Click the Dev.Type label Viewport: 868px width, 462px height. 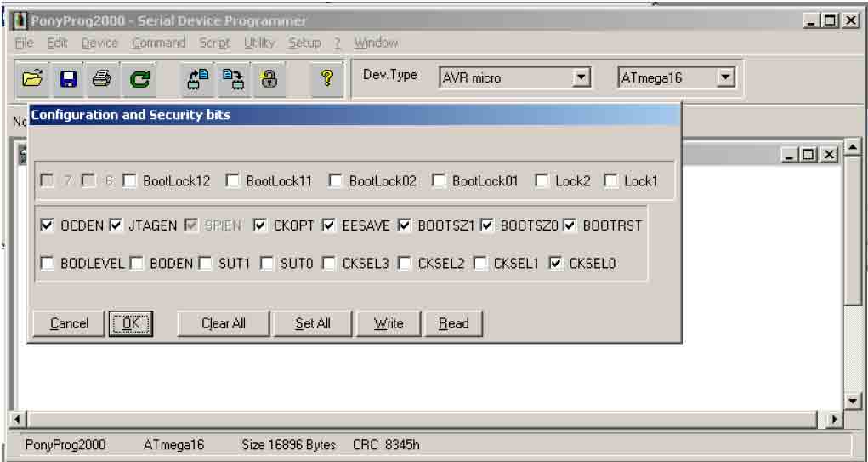pyautogui.click(x=389, y=75)
